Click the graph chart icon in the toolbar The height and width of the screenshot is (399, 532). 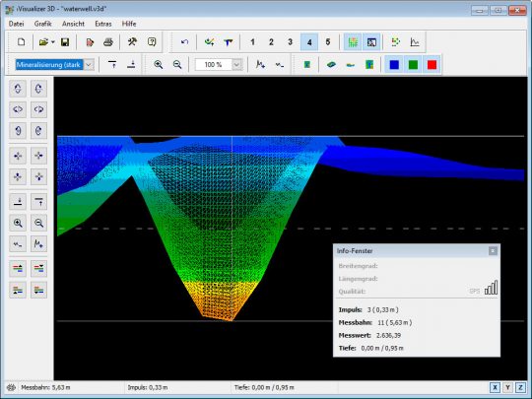[x=415, y=42]
